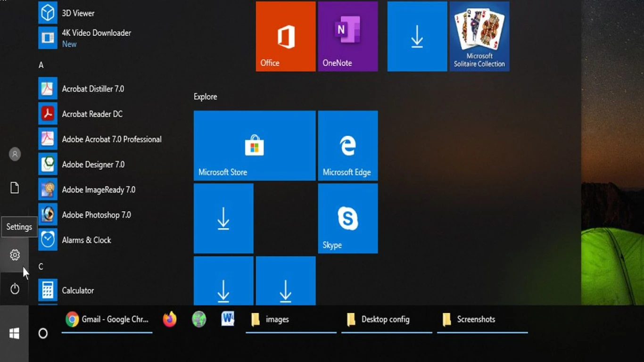Image resolution: width=644 pixels, height=362 pixels.
Task: Click the Adobe Photoshop 7.0 label
Action: pyautogui.click(x=97, y=215)
